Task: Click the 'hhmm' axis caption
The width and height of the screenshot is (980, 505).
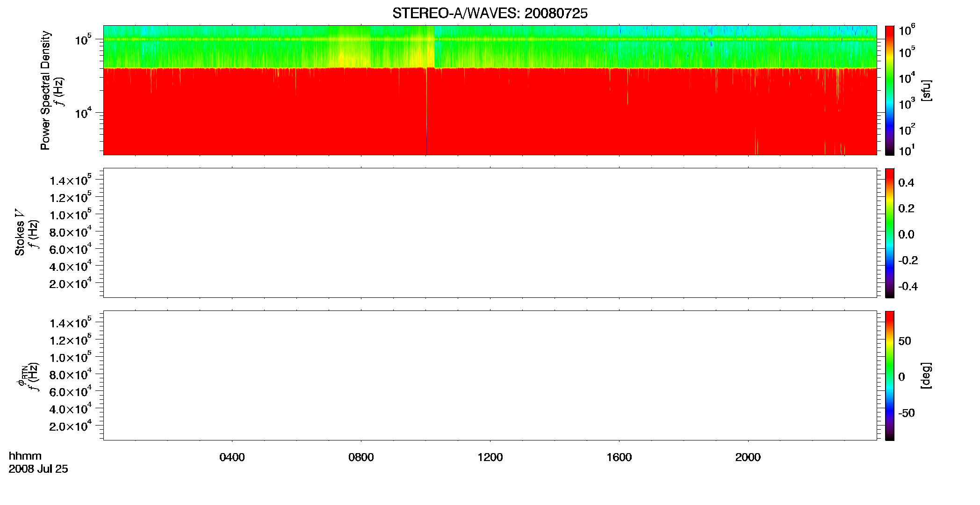Action: [x=25, y=456]
